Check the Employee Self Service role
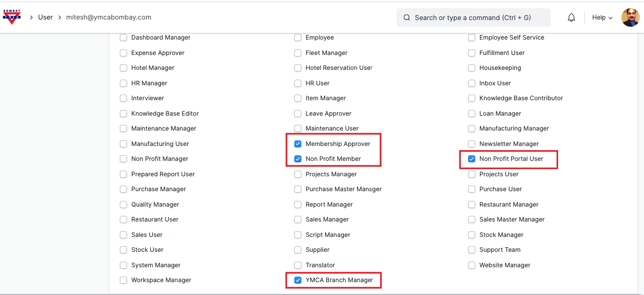The image size is (644, 295). click(472, 38)
